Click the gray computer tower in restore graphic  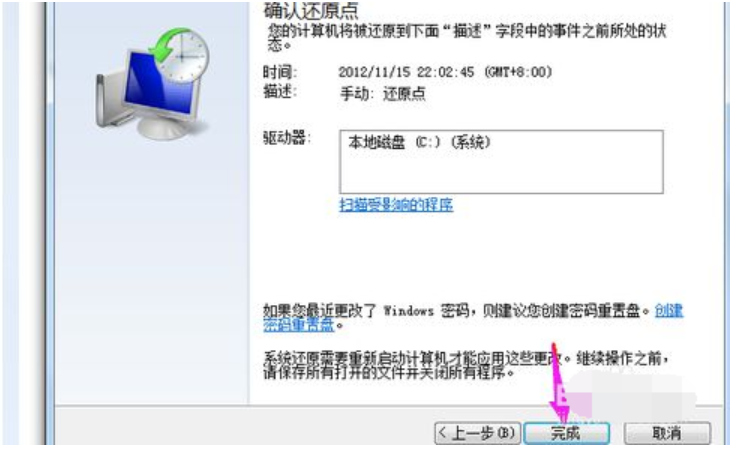click(x=109, y=101)
